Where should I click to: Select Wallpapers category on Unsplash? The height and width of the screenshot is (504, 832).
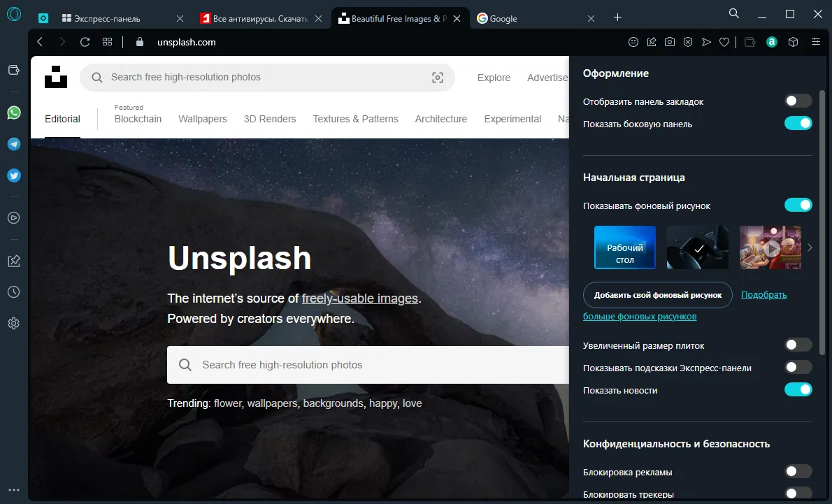pyautogui.click(x=203, y=119)
